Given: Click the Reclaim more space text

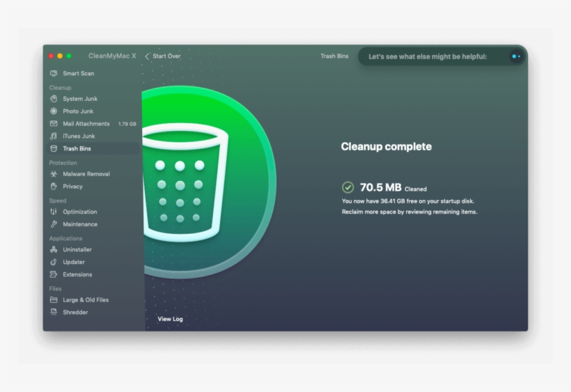Looking at the screenshot, I should tap(409, 212).
